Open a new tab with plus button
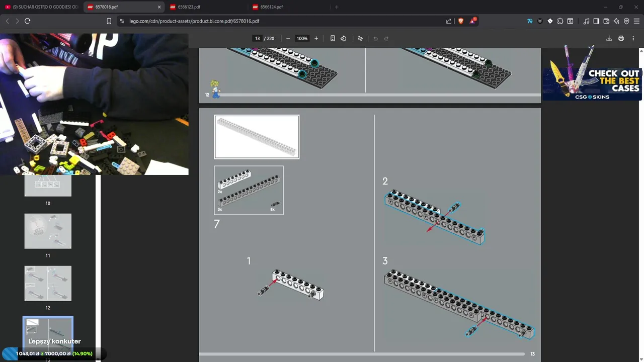Screen dimensions: 644x362 tap(337, 7)
